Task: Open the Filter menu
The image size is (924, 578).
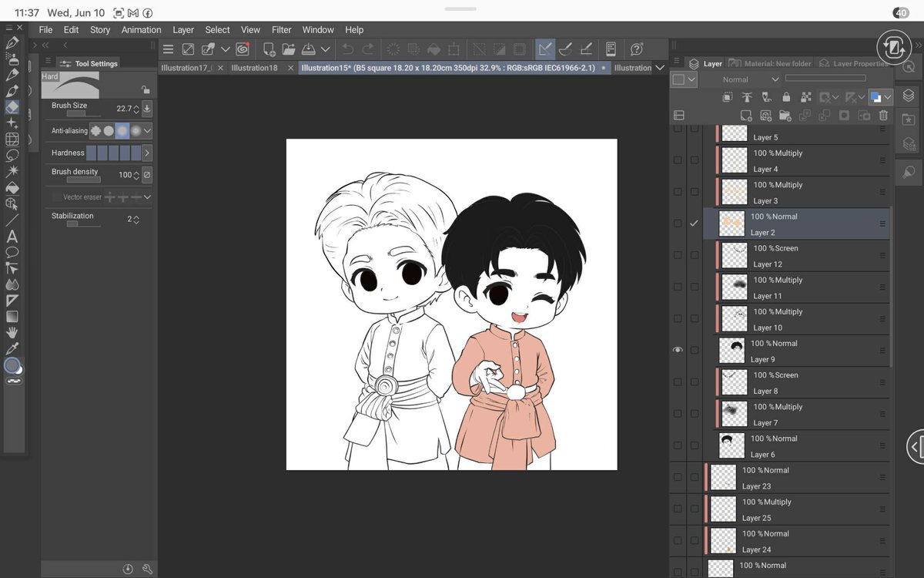Action: [282, 30]
